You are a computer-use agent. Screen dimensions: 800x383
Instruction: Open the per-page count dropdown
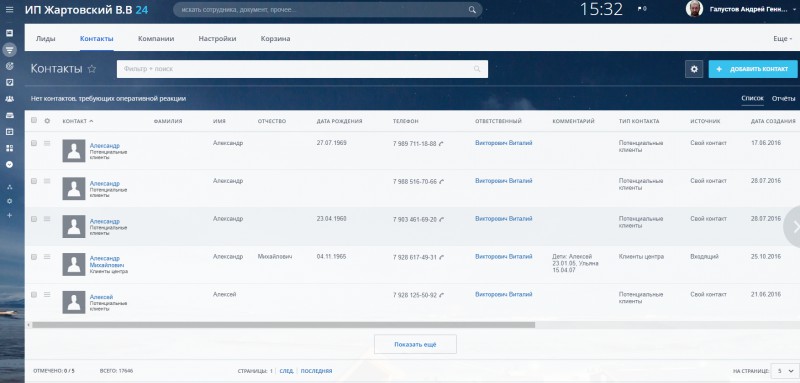tap(785, 371)
